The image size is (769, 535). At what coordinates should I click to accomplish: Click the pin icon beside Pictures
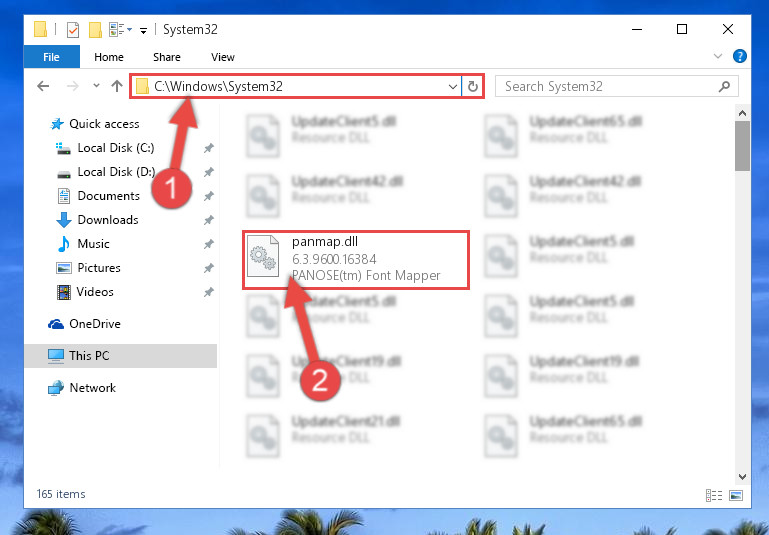pyautogui.click(x=209, y=268)
